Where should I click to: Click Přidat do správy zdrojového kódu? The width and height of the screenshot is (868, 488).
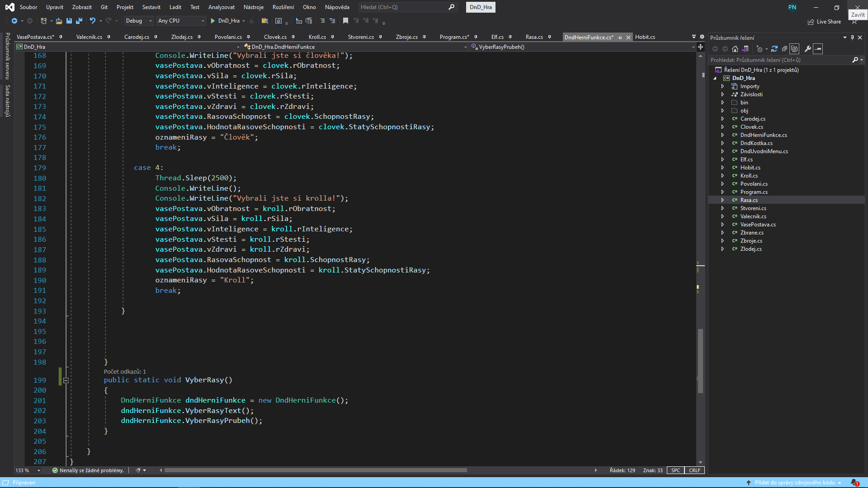(x=794, y=483)
